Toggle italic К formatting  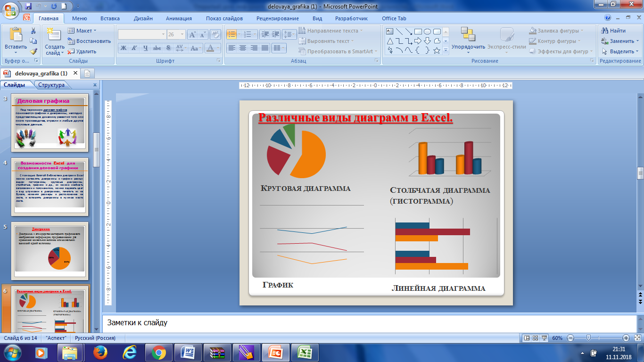(x=134, y=48)
